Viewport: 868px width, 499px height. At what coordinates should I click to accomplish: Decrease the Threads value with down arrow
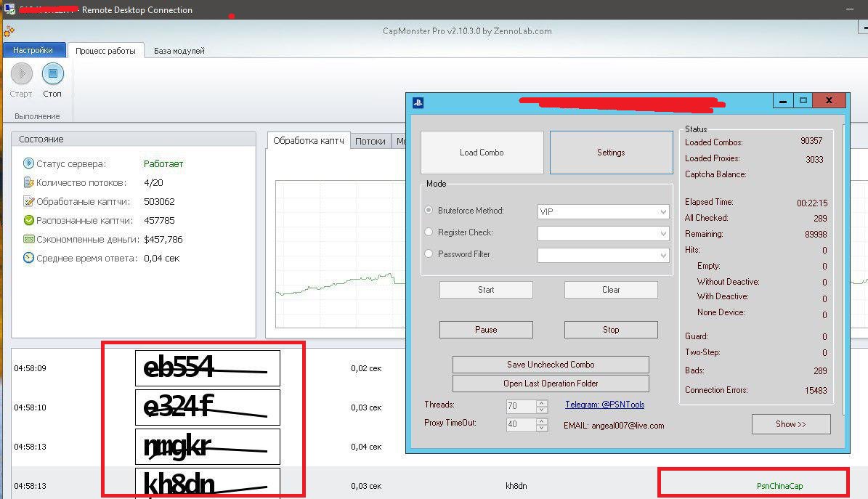[x=542, y=410]
